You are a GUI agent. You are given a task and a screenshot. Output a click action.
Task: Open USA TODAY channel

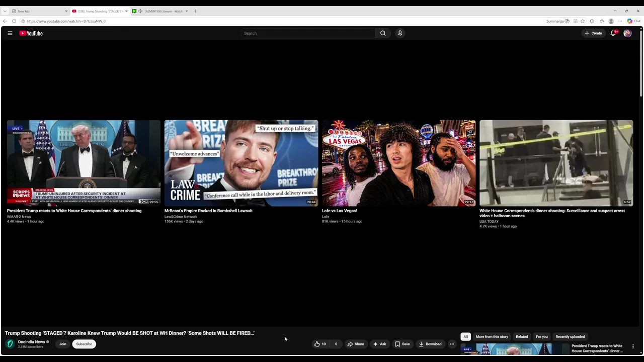pos(489,222)
